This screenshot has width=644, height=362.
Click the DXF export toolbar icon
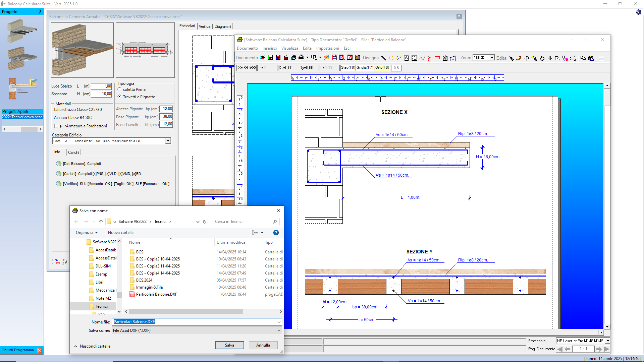pos(334,58)
